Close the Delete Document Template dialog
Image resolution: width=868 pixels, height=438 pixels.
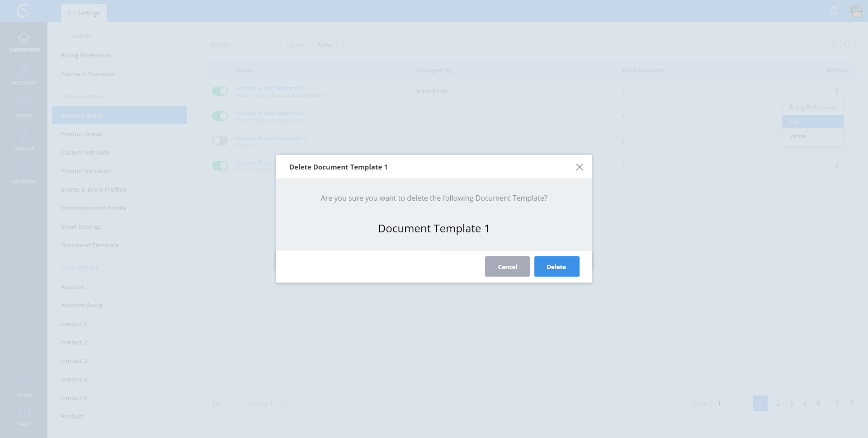coord(579,167)
